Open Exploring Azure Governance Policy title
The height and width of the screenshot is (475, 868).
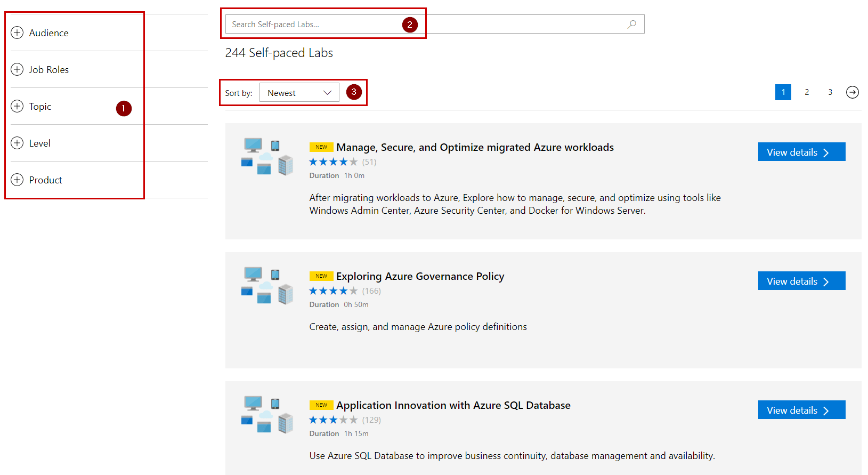(420, 276)
